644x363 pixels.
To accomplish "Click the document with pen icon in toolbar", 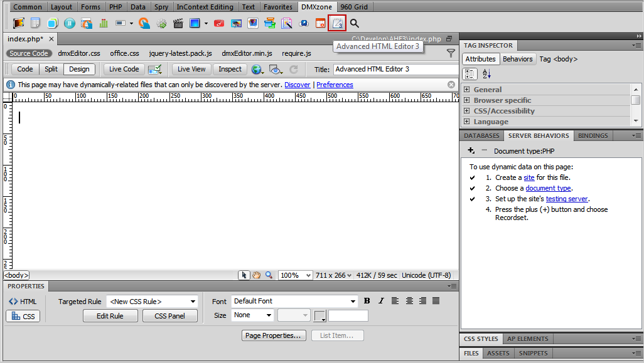I will (x=287, y=23).
